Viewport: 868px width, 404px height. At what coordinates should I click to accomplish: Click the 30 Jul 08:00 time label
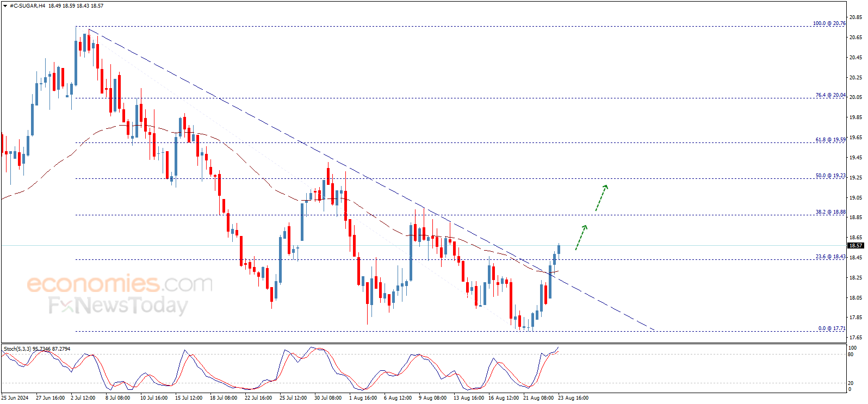(328, 398)
